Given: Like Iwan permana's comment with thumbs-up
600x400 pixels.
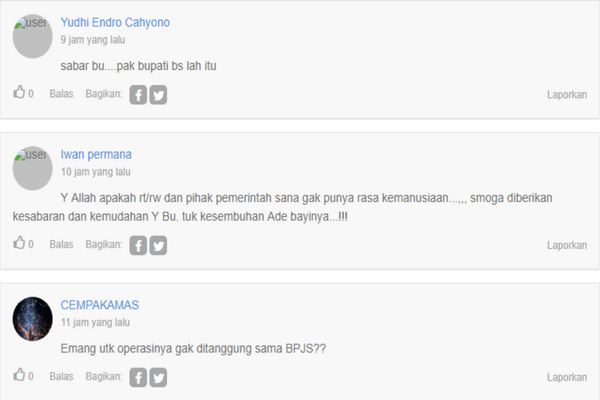Looking at the screenshot, I should (x=19, y=243).
